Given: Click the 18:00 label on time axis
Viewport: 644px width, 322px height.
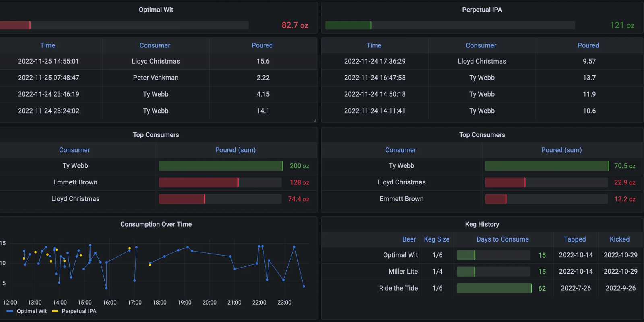Looking at the screenshot, I should tap(159, 303).
